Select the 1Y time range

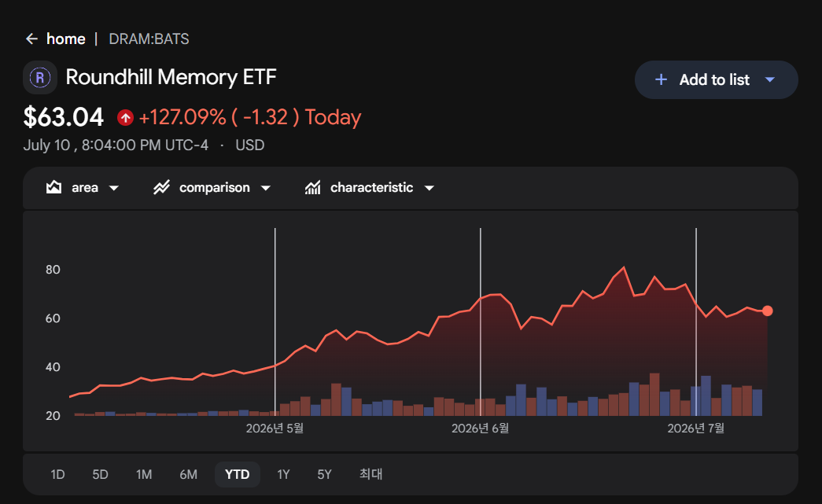(284, 475)
